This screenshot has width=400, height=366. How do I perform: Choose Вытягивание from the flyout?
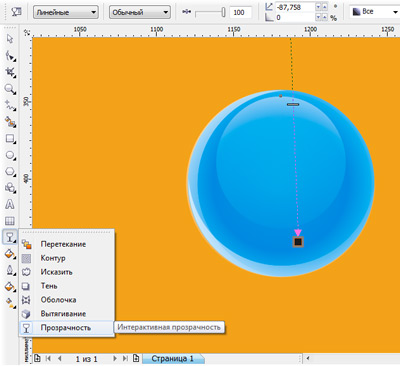67,314
